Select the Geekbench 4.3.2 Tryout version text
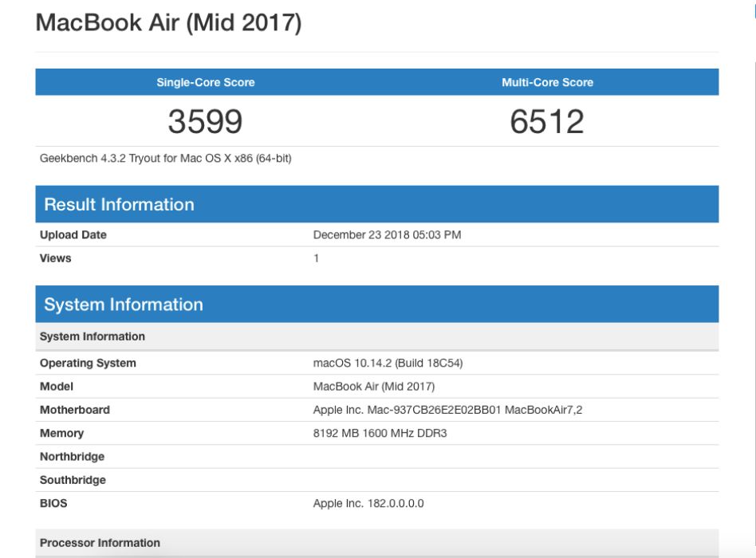This screenshot has width=756, height=558. tap(165, 159)
